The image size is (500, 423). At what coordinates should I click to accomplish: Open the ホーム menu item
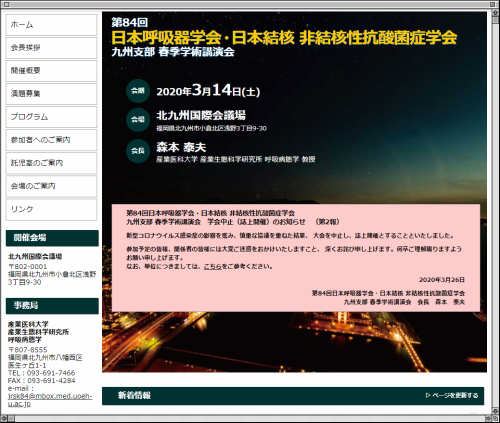tap(51, 25)
